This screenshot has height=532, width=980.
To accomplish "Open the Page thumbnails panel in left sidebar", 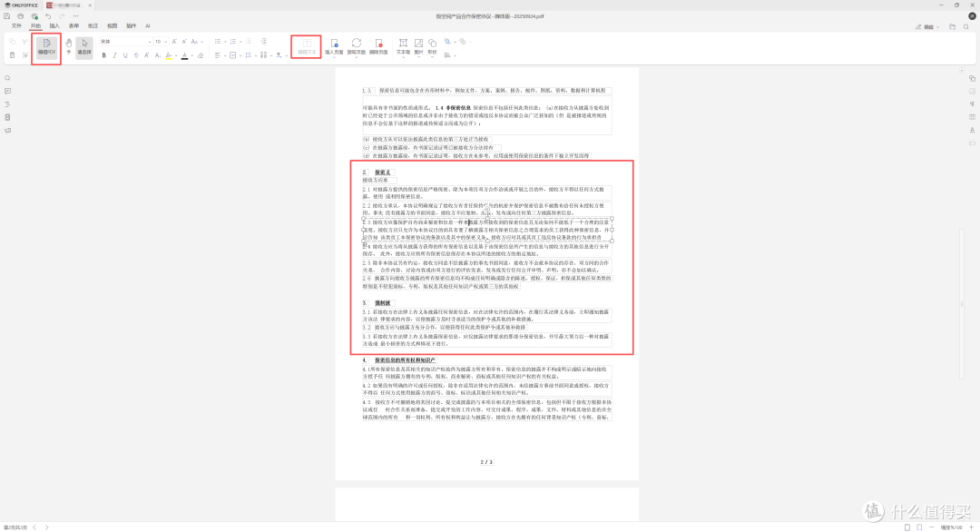I will pos(7,117).
